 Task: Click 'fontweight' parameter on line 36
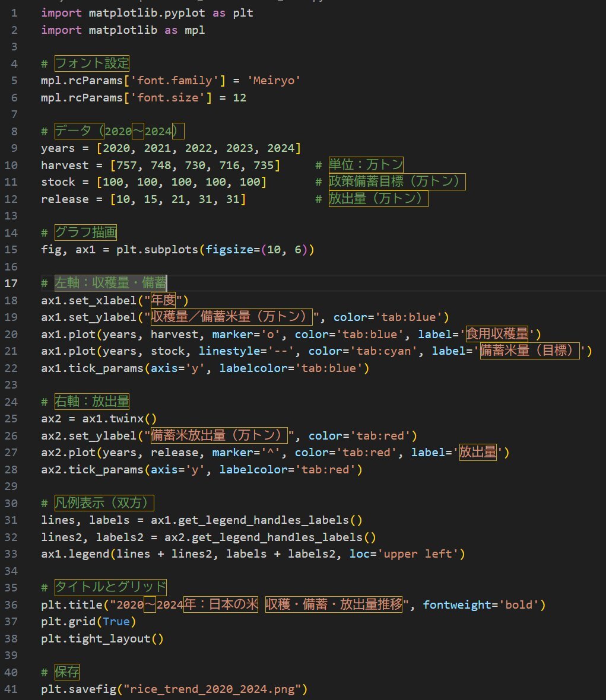pyautogui.click(x=457, y=605)
